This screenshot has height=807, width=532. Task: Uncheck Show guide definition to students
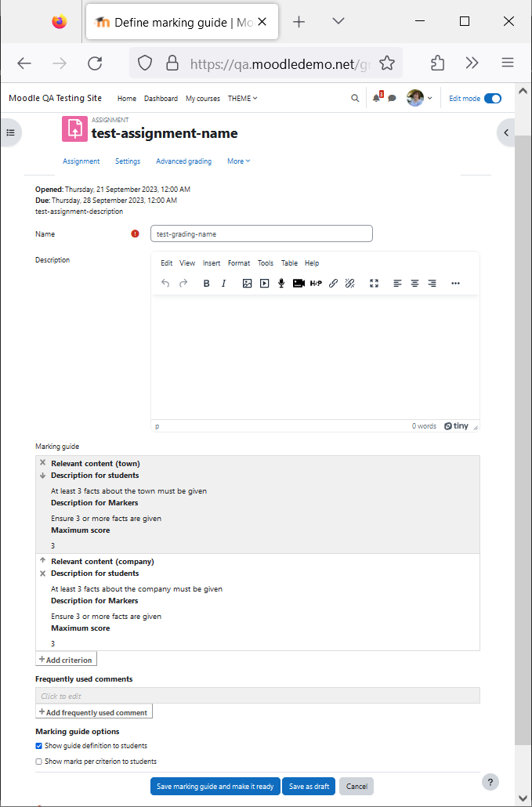click(x=38, y=746)
